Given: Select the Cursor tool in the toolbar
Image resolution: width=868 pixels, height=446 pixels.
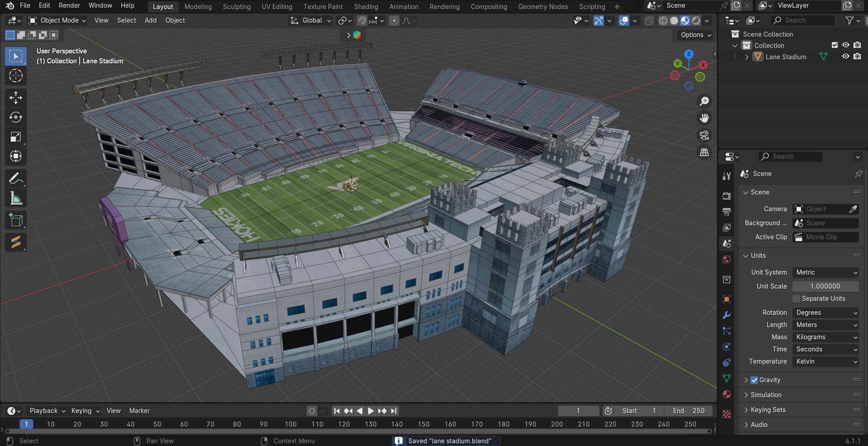Looking at the screenshot, I should pos(16,76).
